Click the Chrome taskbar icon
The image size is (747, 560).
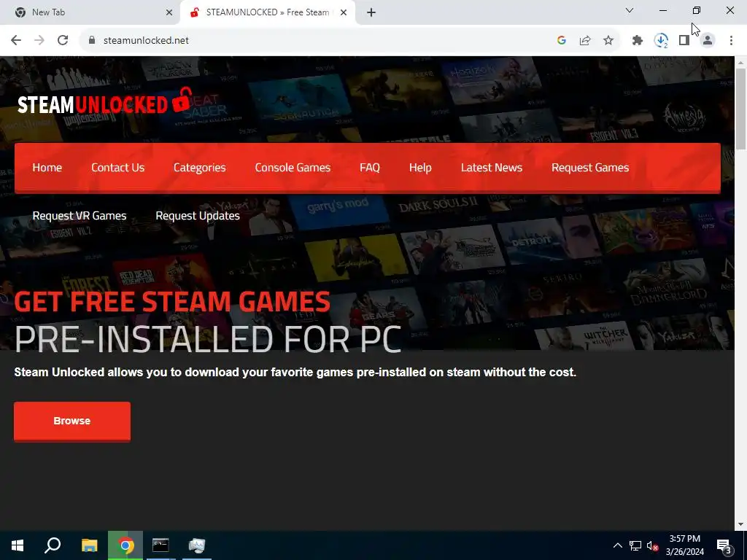pos(125,545)
